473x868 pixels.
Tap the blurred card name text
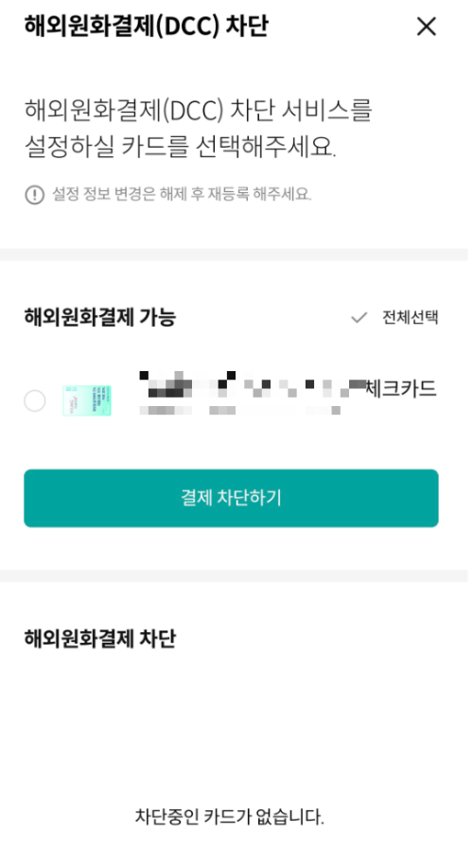(x=253, y=385)
